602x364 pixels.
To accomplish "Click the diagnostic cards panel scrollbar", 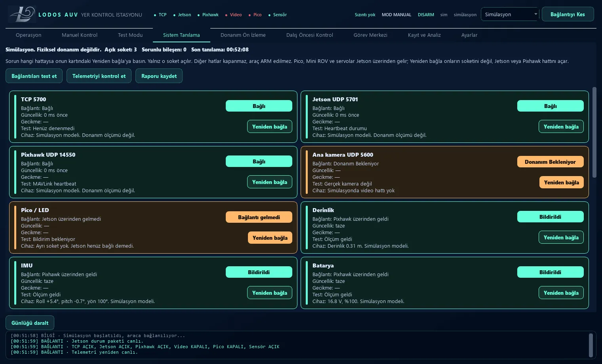I will click(594, 132).
